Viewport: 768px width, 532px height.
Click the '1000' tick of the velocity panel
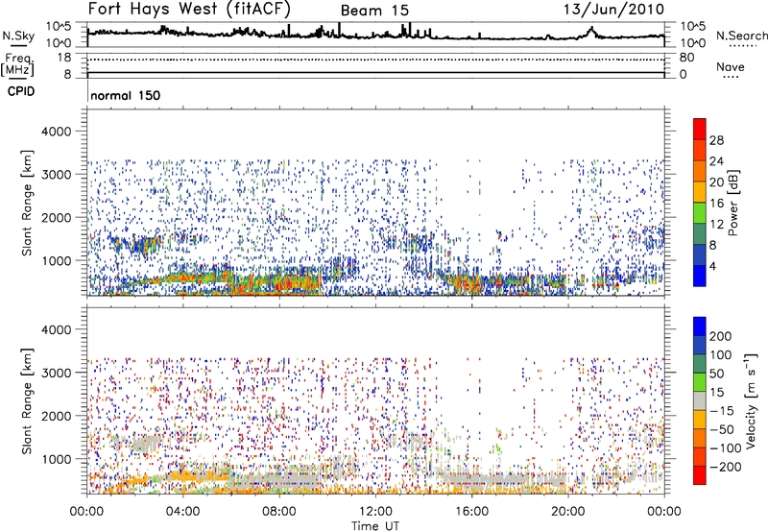point(56,459)
